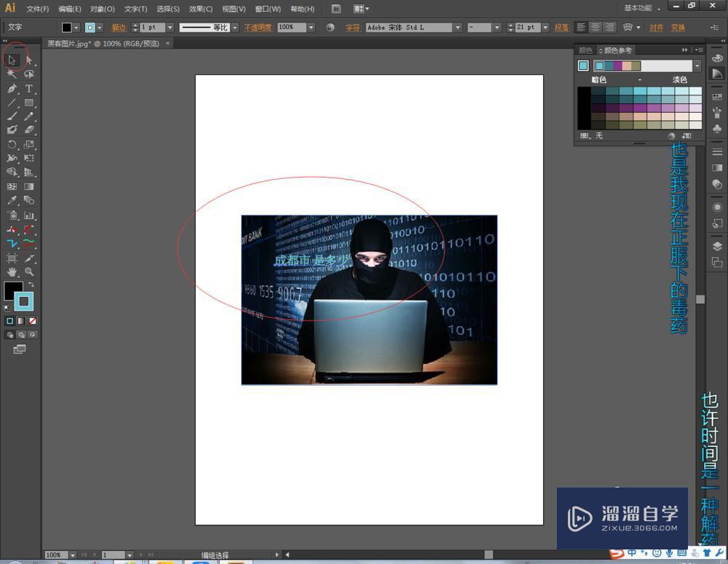
Task: Select the Paintbrush tool
Action: 12,116
